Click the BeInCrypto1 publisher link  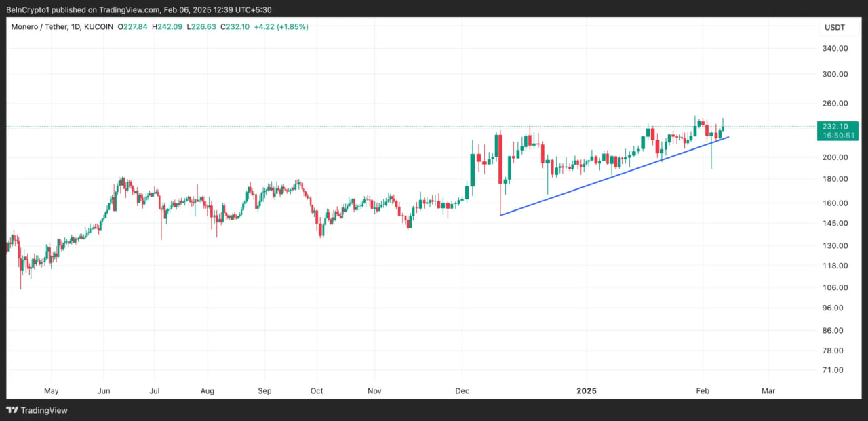point(29,9)
